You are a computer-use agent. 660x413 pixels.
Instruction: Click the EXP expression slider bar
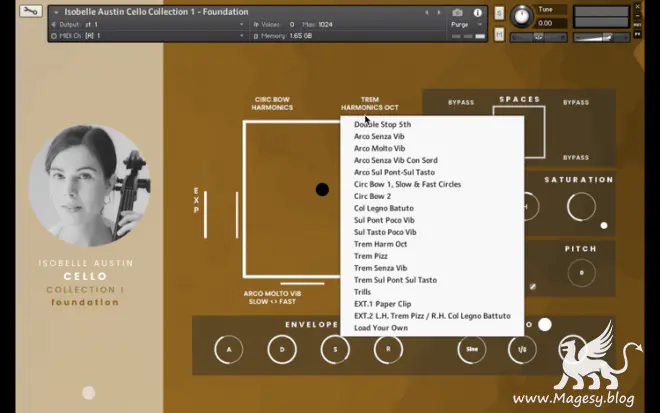(x=205, y=215)
